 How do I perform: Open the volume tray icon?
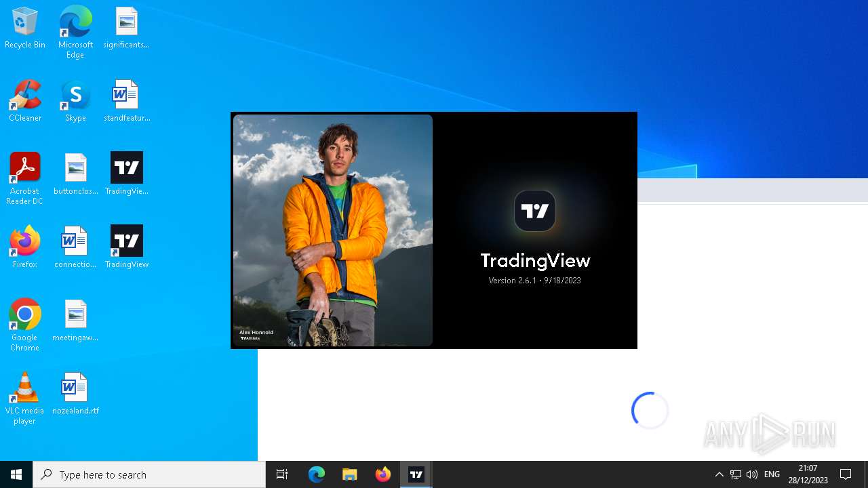tap(752, 474)
